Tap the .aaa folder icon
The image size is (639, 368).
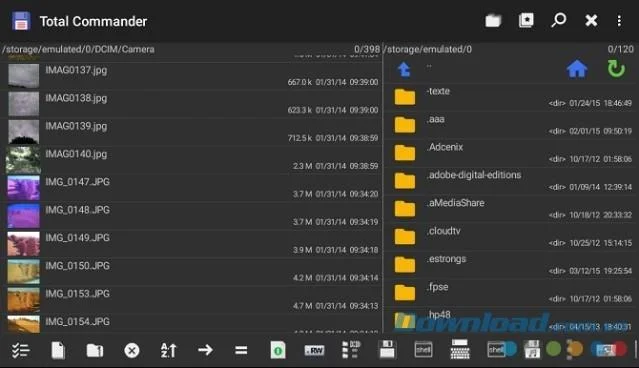pyautogui.click(x=405, y=125)
